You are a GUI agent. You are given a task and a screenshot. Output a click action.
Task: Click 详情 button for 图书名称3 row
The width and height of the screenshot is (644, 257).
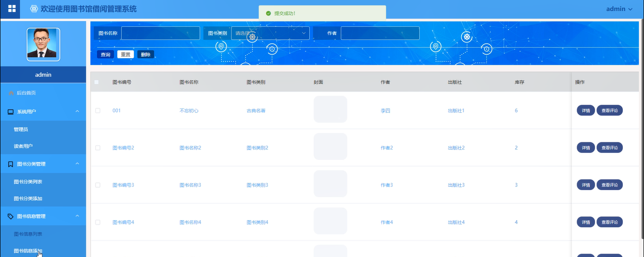[x=586, y=185]
